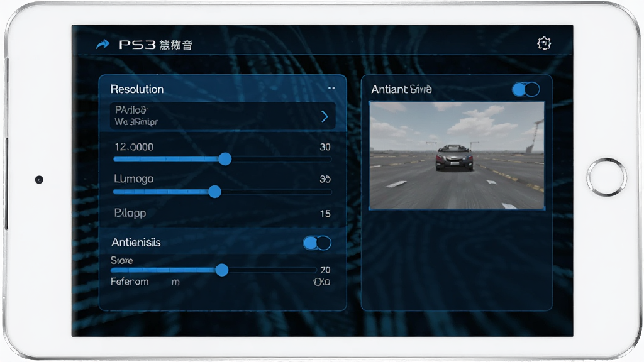Click the Store label
644x362 pixels.
point(122,260)
